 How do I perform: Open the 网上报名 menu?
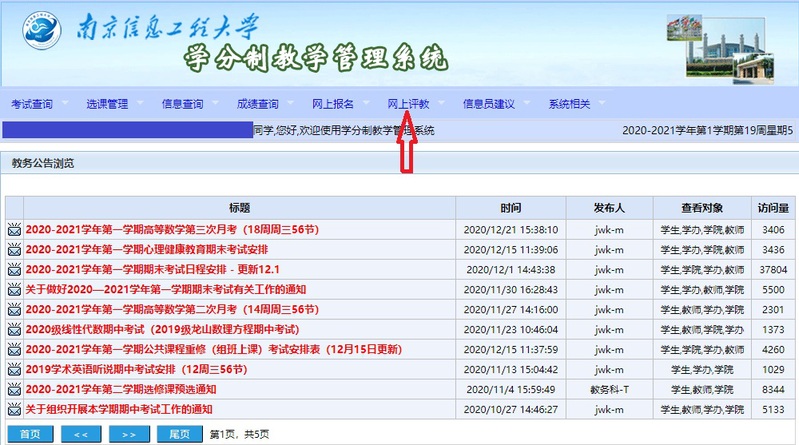(333, 103)
